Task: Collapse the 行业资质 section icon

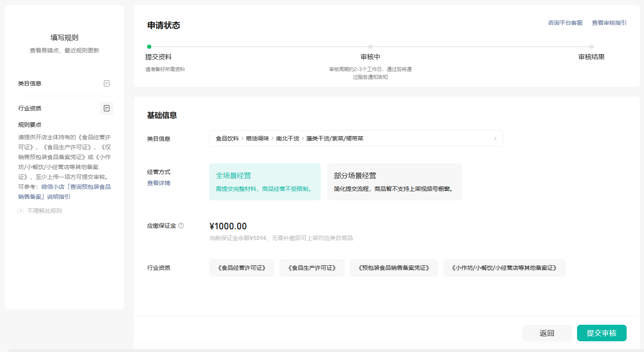Action: (x=106, y=108)
